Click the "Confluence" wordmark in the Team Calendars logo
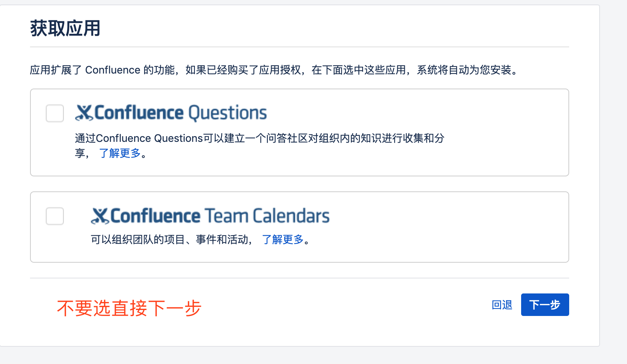 (155, 216)
